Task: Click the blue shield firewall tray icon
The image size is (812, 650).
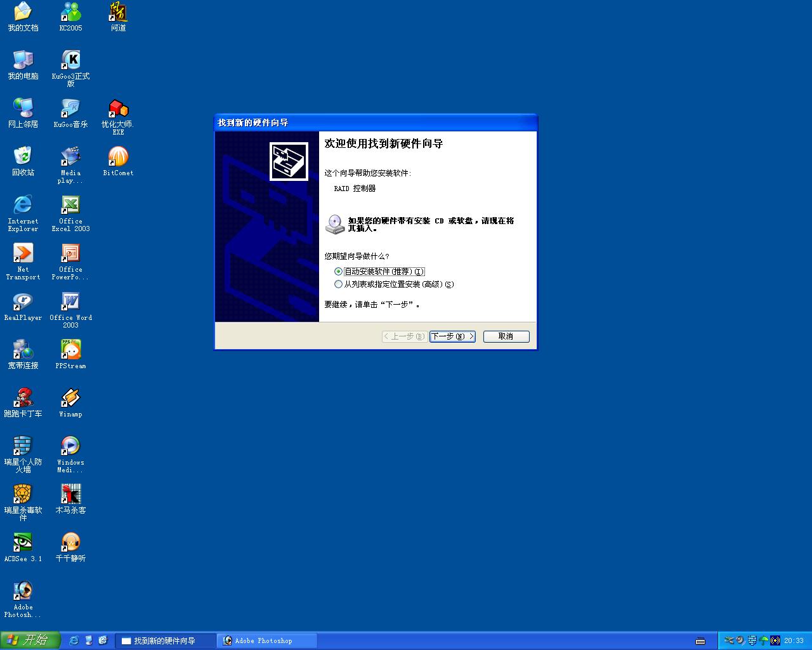Action: [x=752, y=640]
